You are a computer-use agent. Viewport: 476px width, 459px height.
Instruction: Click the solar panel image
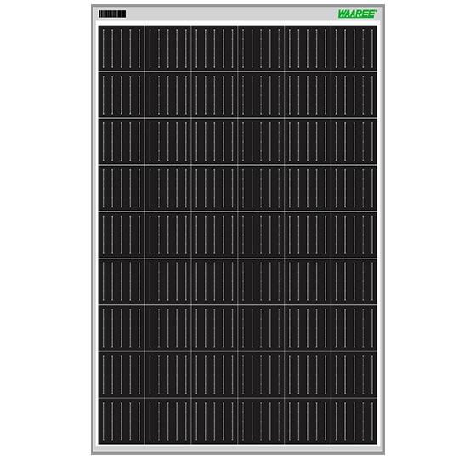[x=238, y=229]
